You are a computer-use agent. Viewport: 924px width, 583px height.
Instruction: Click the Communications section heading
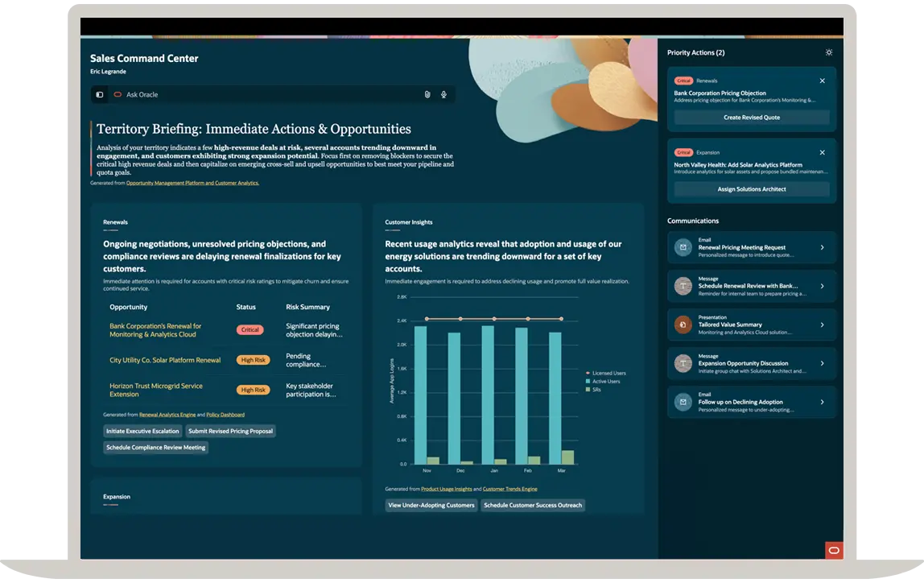693,221
